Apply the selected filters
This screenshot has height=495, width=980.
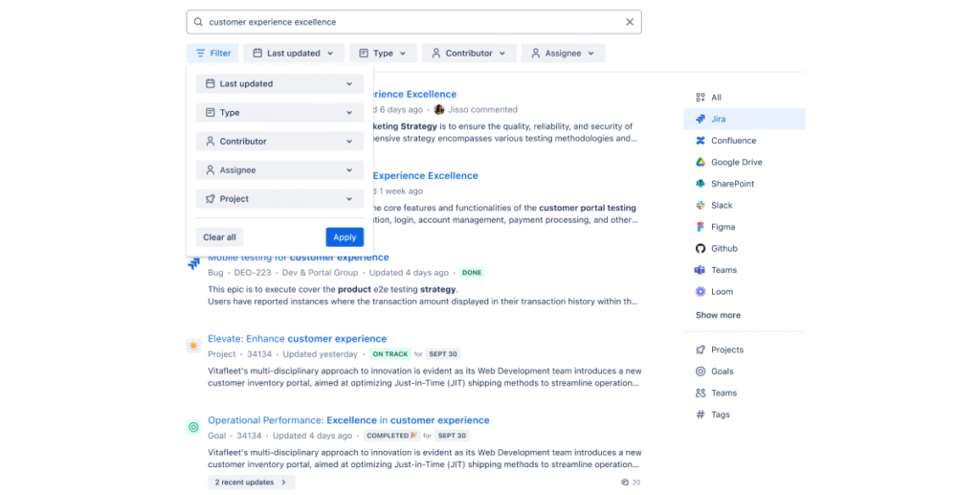(x=345, y=237)
